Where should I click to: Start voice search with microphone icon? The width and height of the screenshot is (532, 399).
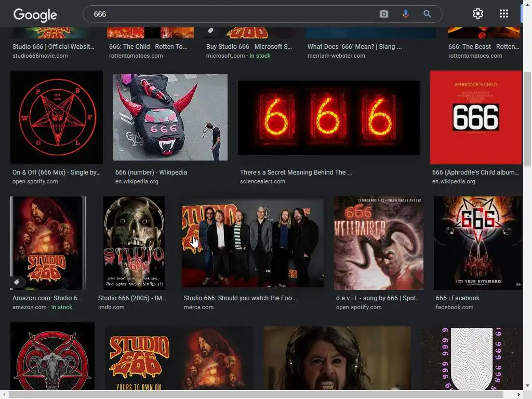pyautogui.click(x=405, y=14)
